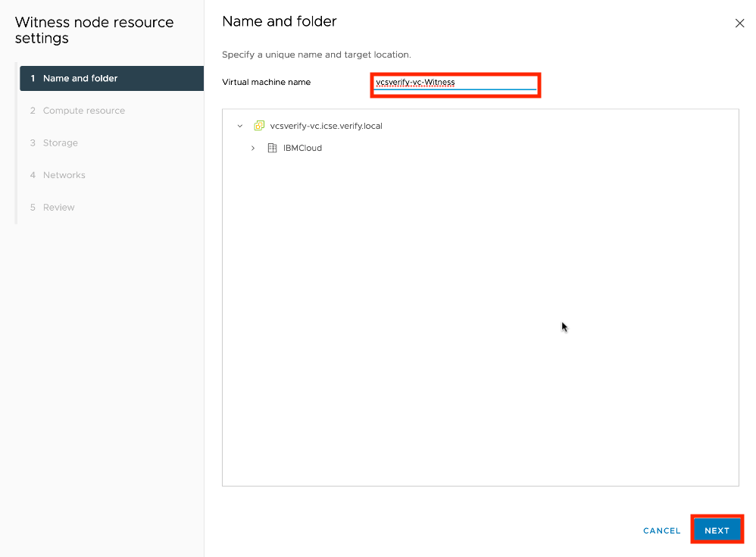Go to the Compute resource step
Viewport: 756px width, 557px height.
tap(83, 111)
